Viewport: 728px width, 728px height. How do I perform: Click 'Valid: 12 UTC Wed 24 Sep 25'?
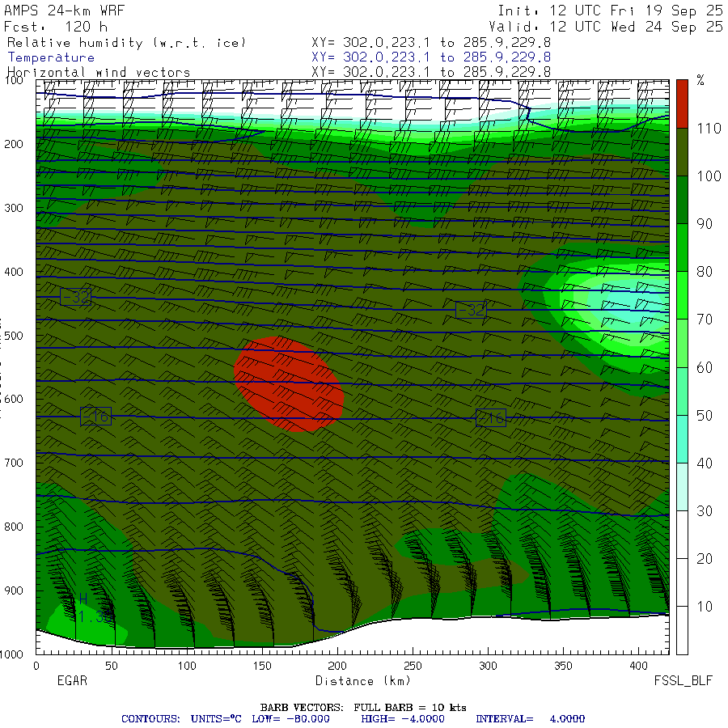tap(606, 27)
